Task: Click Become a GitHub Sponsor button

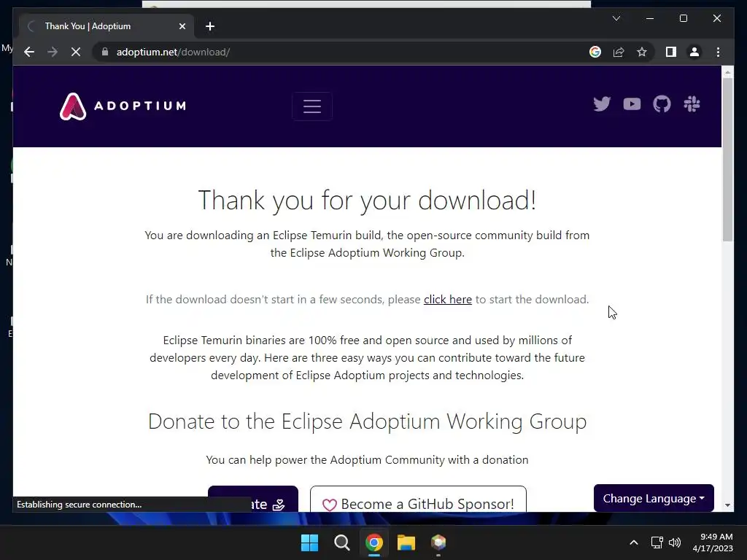Action: 418,500
